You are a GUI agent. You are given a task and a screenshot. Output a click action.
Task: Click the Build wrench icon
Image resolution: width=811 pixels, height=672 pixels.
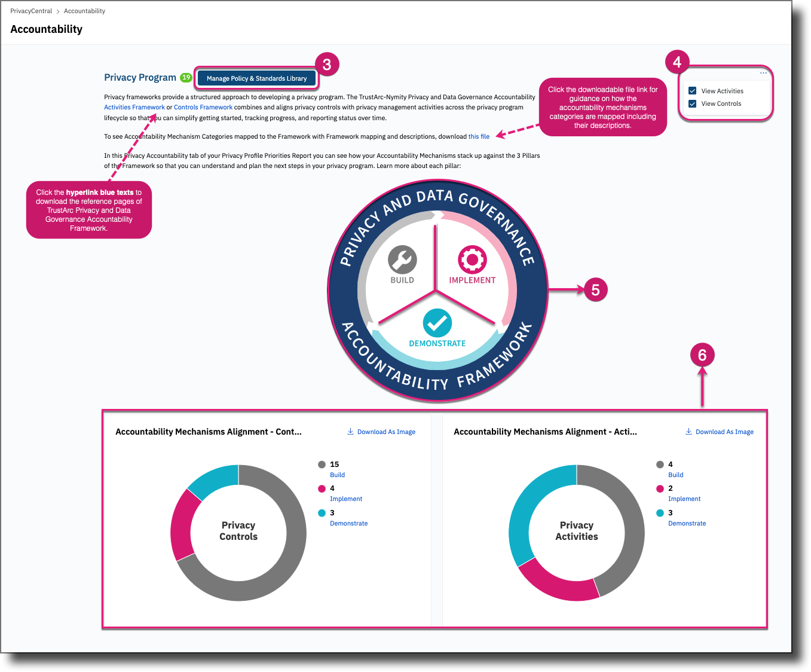click(x=402, y=260)
